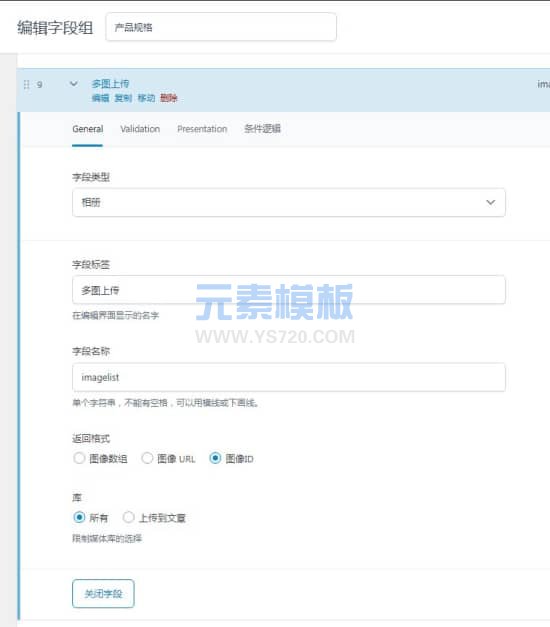Switch to the General tab
550x627 pixels.
point(88,129)
